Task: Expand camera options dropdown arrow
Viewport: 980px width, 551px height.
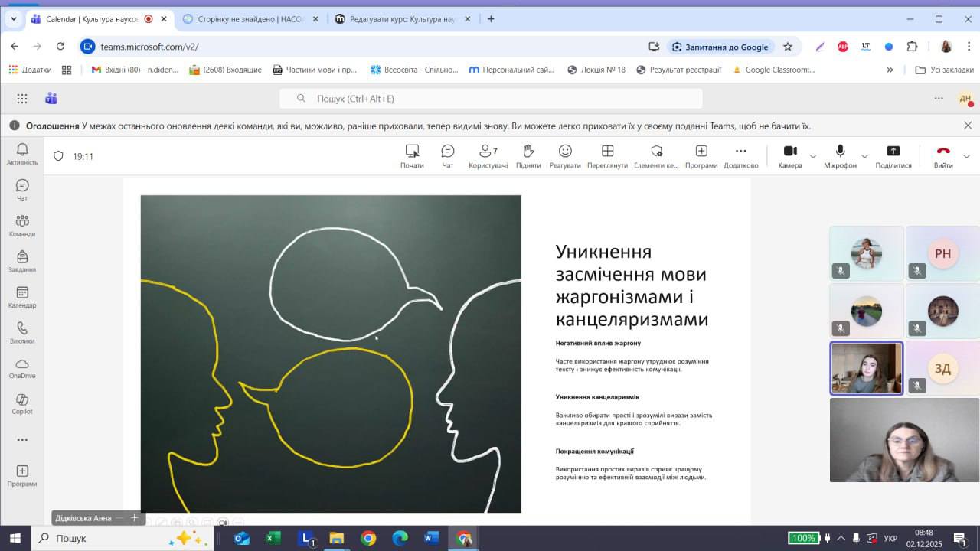Action: tap(813, 157)
